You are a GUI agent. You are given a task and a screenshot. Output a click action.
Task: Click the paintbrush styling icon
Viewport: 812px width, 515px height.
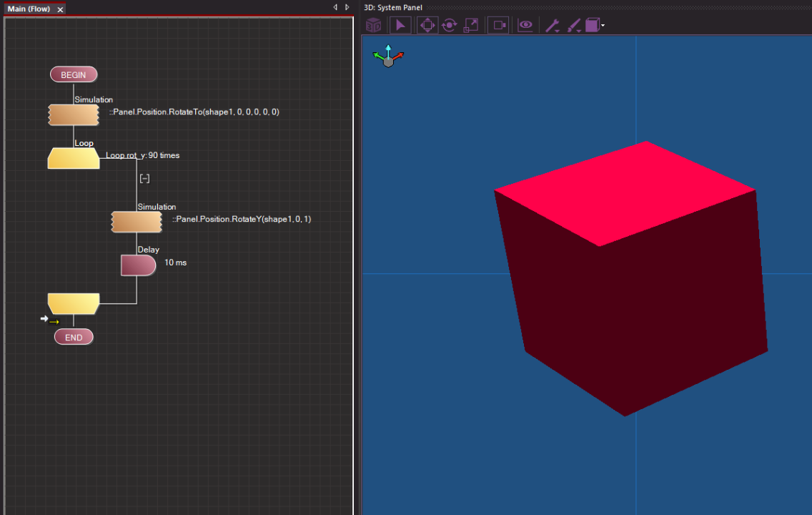point(573,23)
